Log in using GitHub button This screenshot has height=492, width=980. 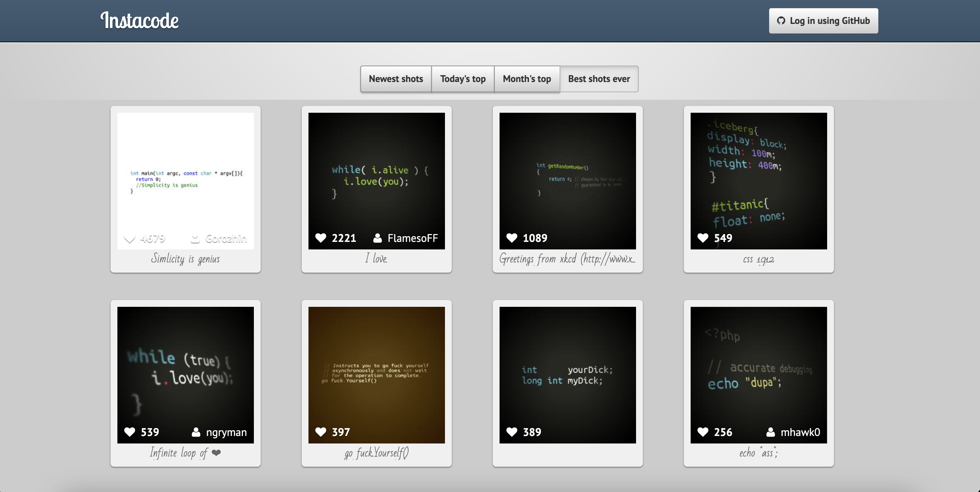tap(823, 21)
